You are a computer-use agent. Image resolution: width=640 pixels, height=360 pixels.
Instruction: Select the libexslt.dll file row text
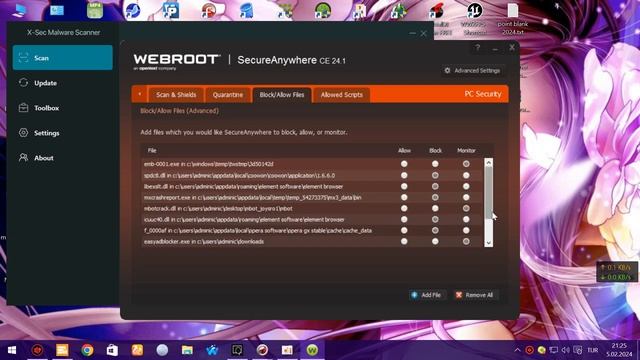pos(243,187)
